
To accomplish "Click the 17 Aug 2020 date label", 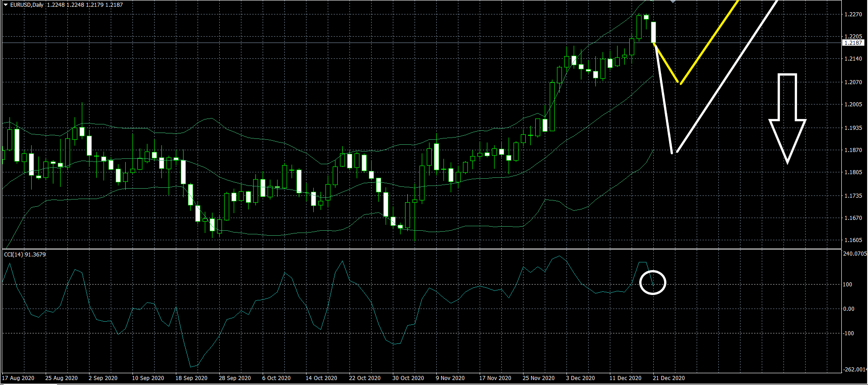I will pyautogui.click(x=18, y=378).
